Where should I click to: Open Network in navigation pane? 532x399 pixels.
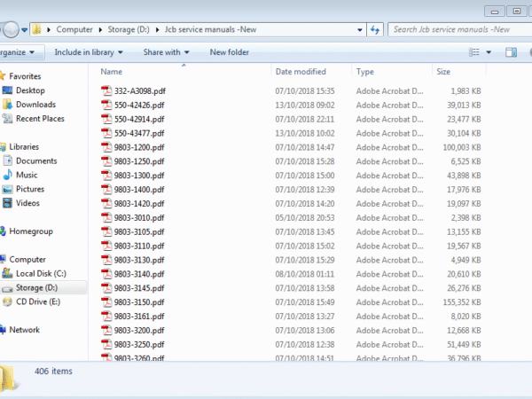tap(25, 330)
